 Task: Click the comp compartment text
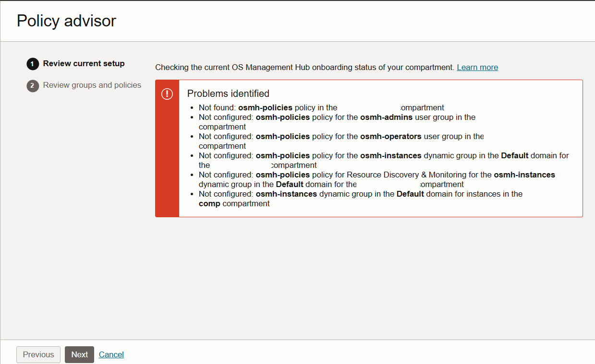(234, 203)
